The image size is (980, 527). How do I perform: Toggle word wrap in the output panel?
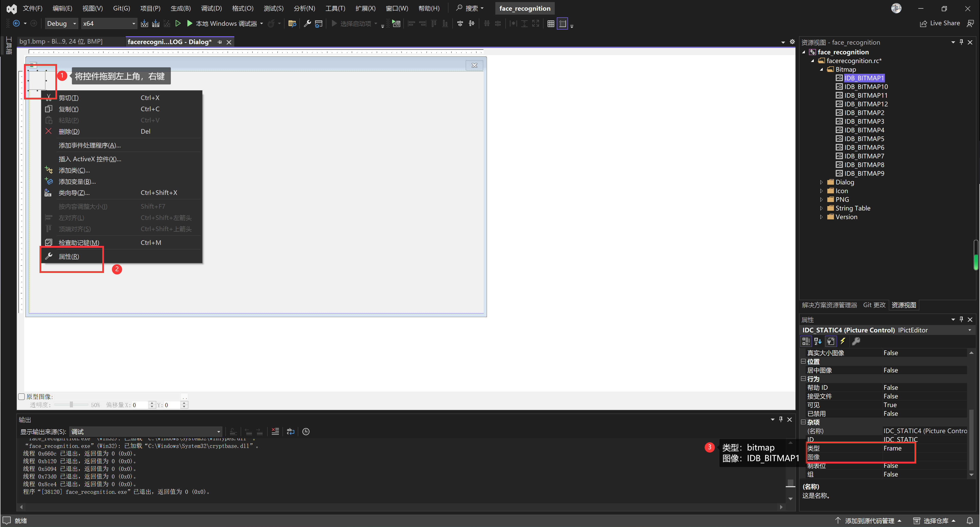290,431
